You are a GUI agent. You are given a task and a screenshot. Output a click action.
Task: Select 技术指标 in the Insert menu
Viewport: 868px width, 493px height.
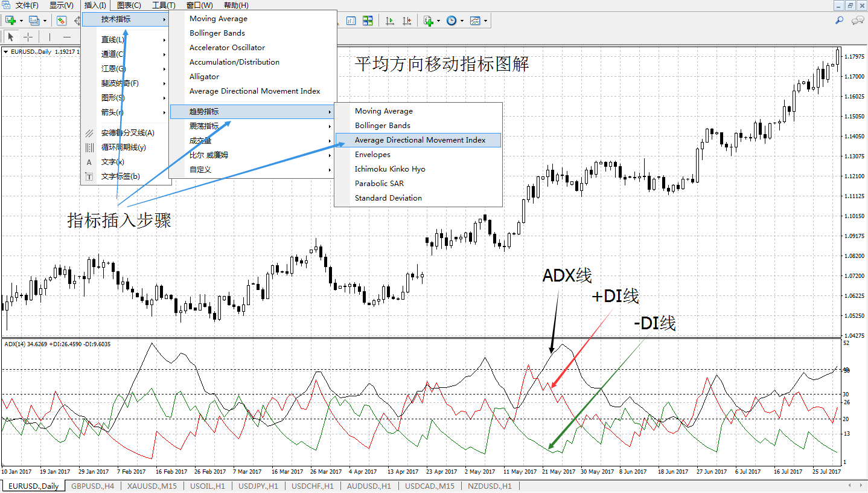[125, 19]
